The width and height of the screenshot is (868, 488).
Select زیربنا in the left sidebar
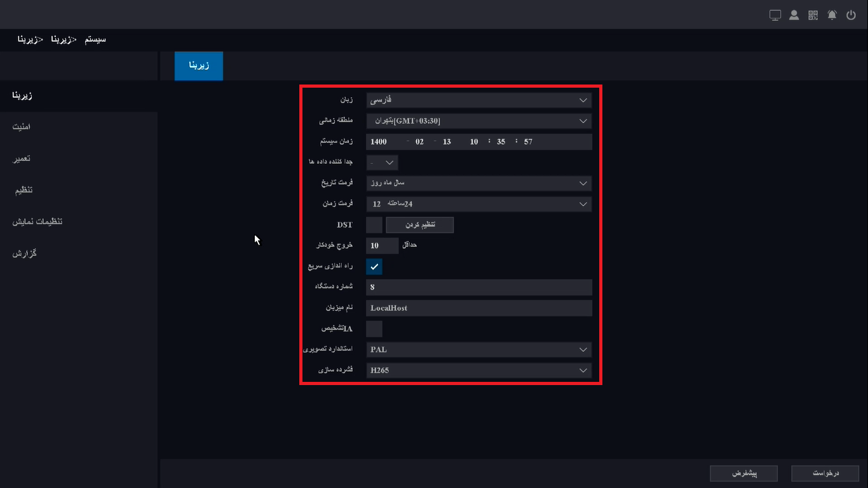(79, 96)
